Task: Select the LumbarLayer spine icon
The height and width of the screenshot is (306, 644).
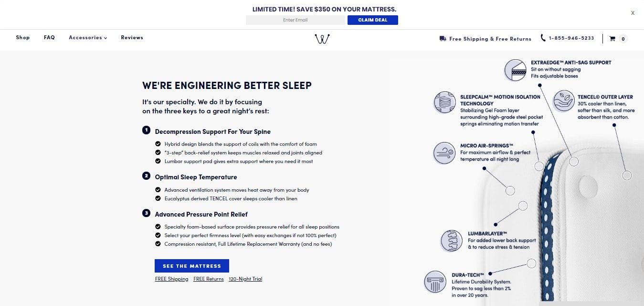Action: (x=451, y=240)
